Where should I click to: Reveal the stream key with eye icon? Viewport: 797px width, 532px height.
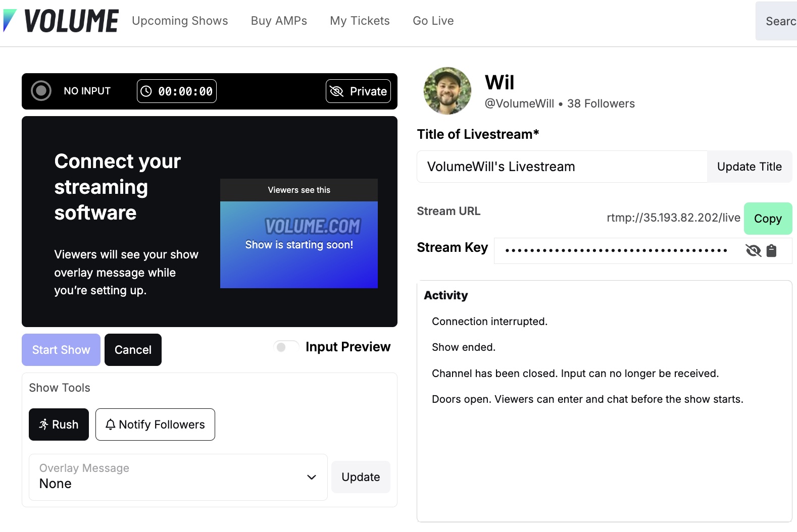[x=753, y=250]
